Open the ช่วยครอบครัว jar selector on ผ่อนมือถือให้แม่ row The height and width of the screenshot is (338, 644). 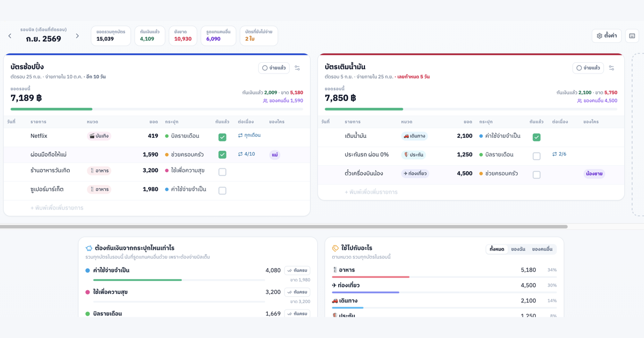(x=185, y=155)
